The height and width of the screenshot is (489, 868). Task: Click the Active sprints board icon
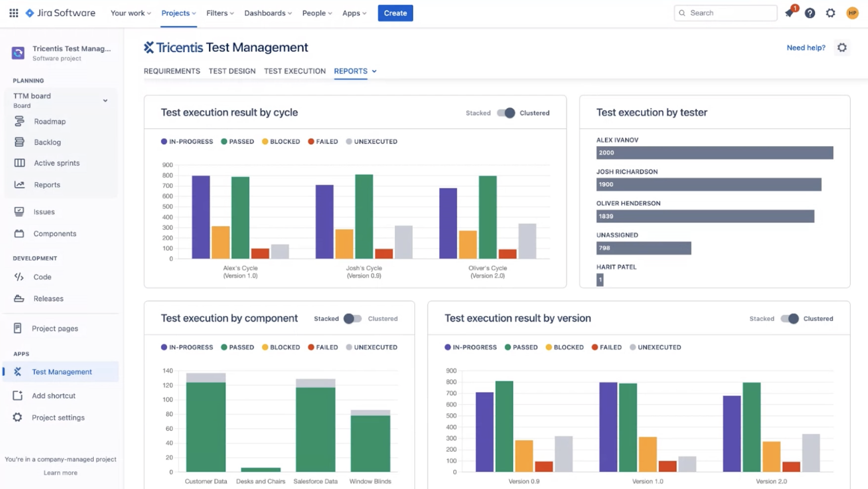point(19,163)
